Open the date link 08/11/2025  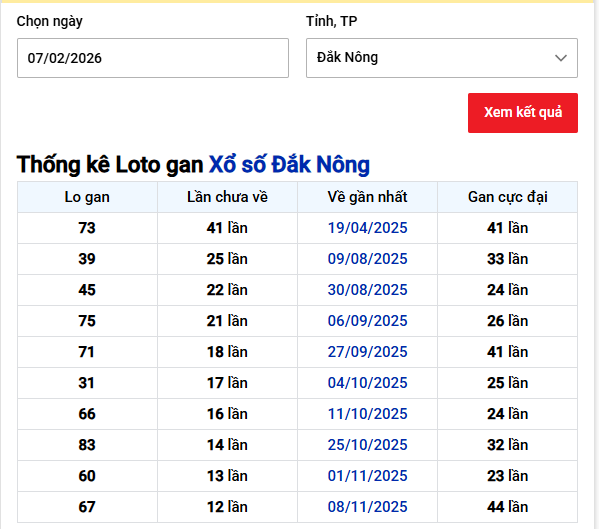367,507
